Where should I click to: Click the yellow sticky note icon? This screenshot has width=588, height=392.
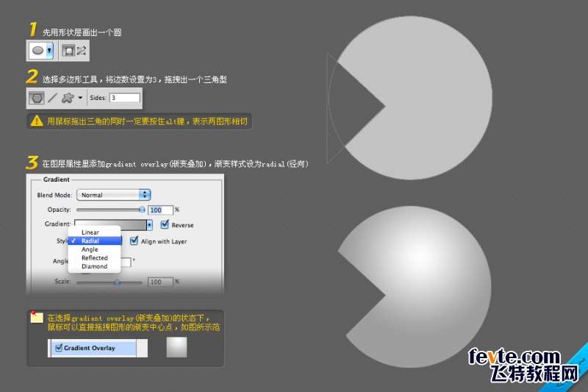click(37, 318)
